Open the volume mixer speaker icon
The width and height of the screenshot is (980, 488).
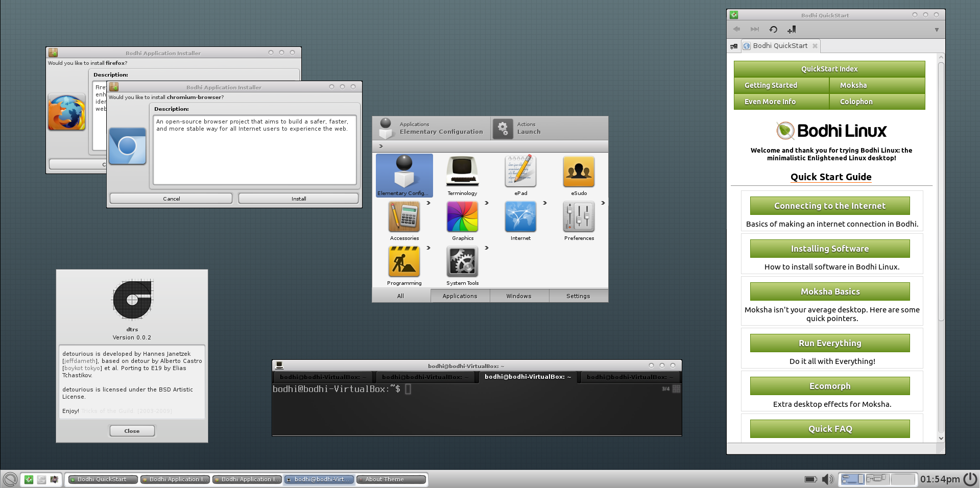(x=828, y=479)
